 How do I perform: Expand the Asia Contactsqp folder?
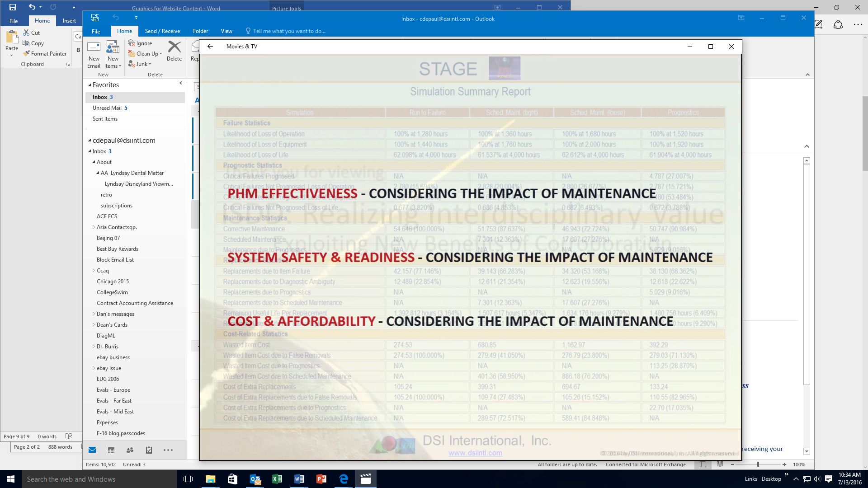pos(94,227)
